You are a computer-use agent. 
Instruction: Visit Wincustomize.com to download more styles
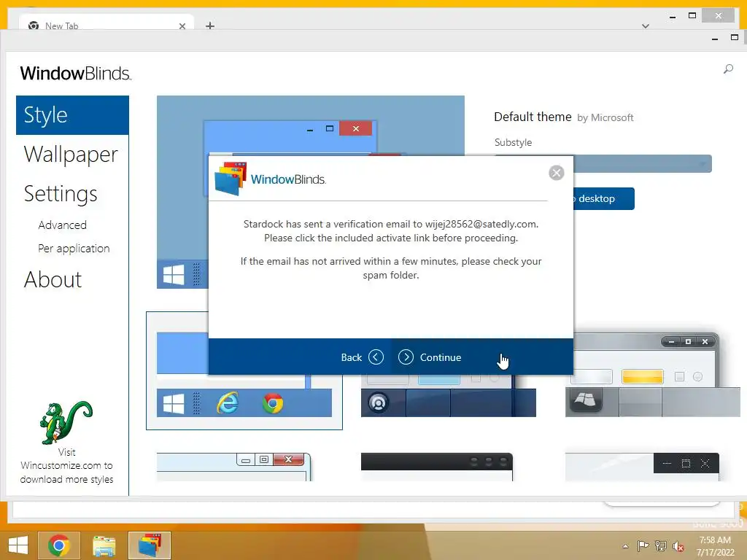[x=66, y=466]
